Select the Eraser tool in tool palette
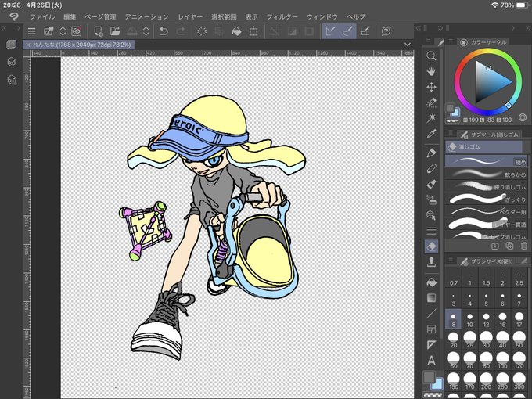 pyautogui.click(x=431, y=246)
